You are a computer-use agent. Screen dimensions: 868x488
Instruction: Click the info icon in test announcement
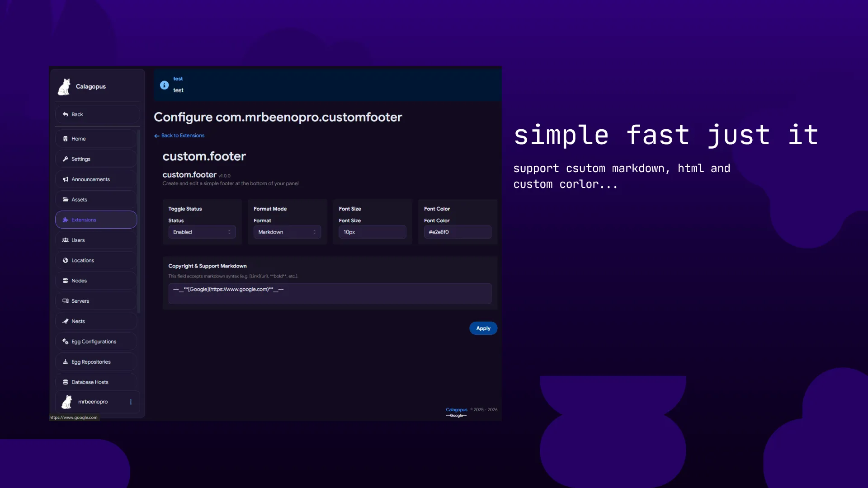click(x=165, y=85)
